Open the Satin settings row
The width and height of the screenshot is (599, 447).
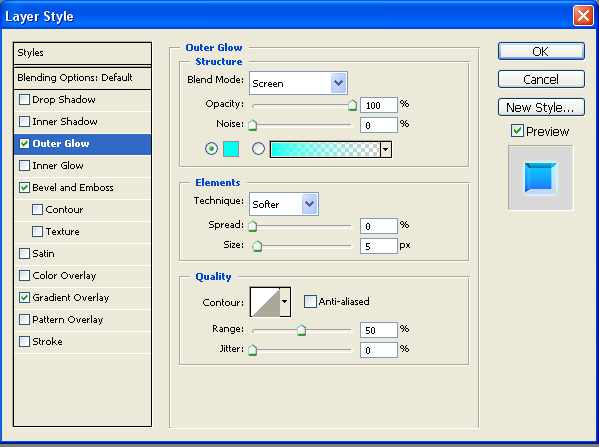83,254
